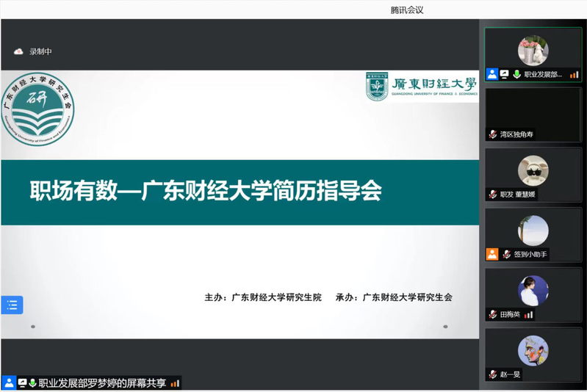Click the muted mic icon for 职发 董慧媛

click(493, 195)
